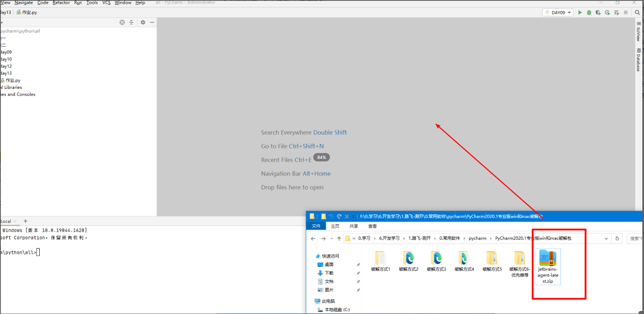This screenshot has height=314, width=644.
Task: Select the Local terminal tab
Action: pos(6,221)
